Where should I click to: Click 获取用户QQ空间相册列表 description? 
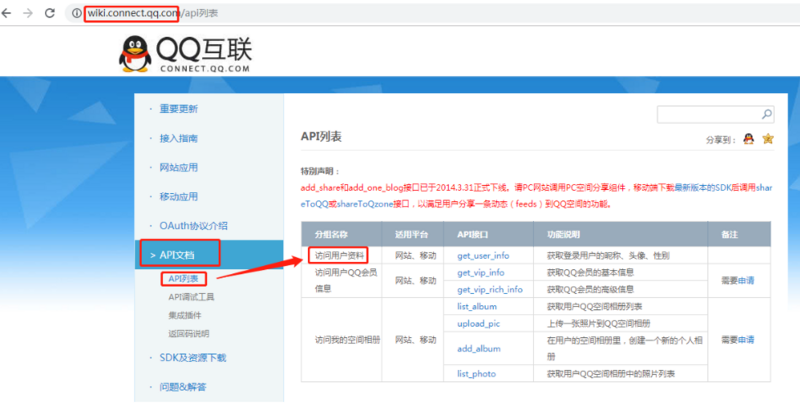pos(594,307)
